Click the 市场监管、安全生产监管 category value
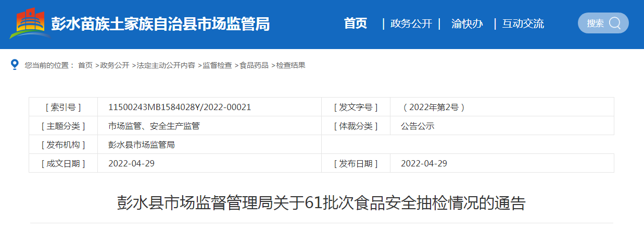Image resolution: width=644 pixels, height=228 pixels. (154, 126)
